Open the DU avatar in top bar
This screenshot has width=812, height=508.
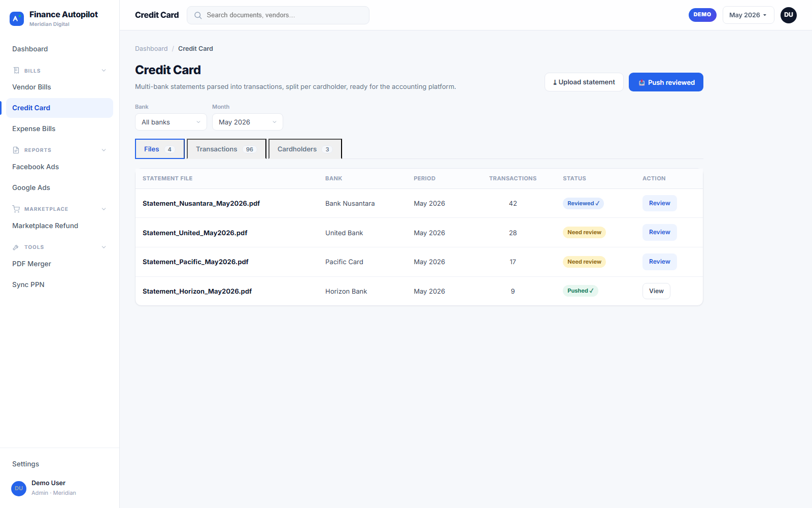tap(789, 15)
